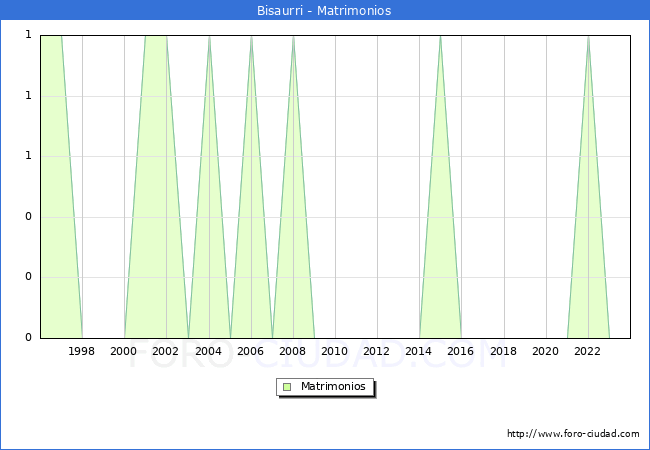Screen dimensions: 650x450
Task: Select the 2014 x-axis year label
Action: [419, 351]
